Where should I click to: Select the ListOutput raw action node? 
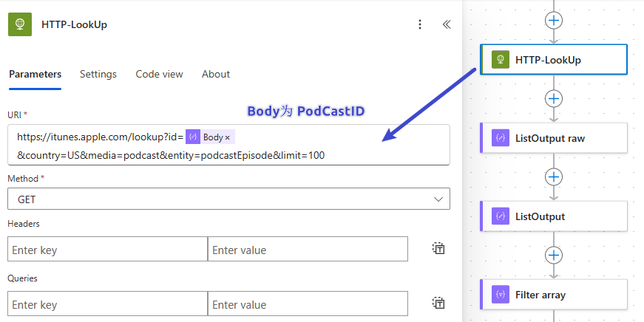[554, 138]
